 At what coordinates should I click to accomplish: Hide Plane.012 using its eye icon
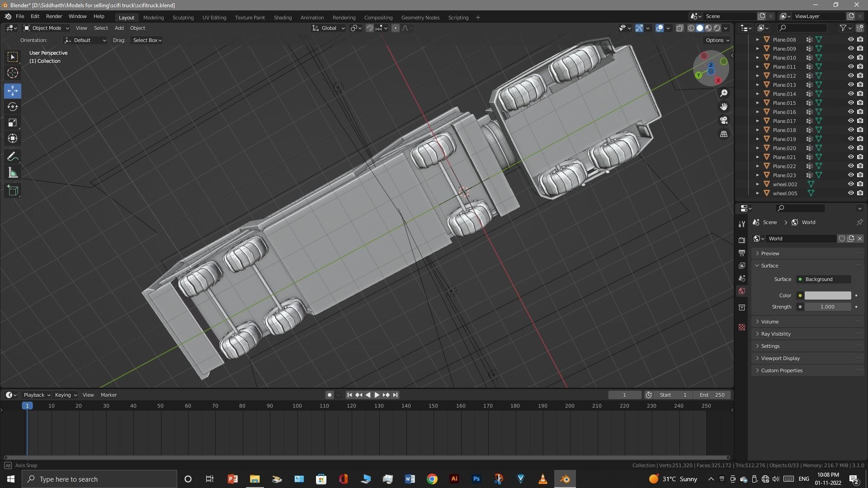(x=850, y=75)
